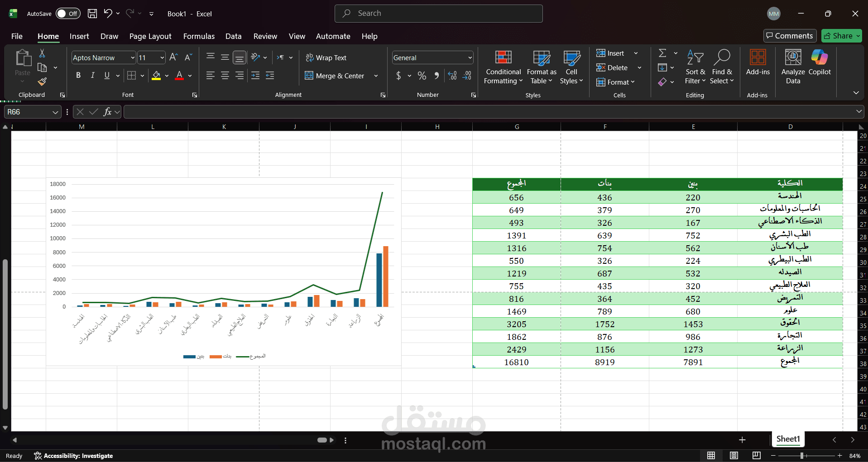Switch to Page Break Preview icon
868x462 pixels.
pos(757,456)
